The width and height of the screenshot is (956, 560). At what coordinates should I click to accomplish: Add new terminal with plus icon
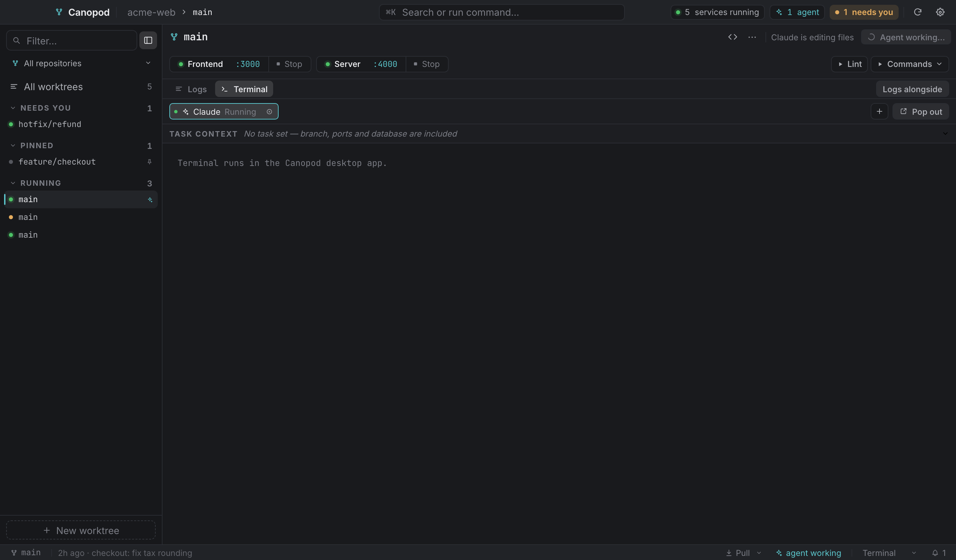pos(879,112)
